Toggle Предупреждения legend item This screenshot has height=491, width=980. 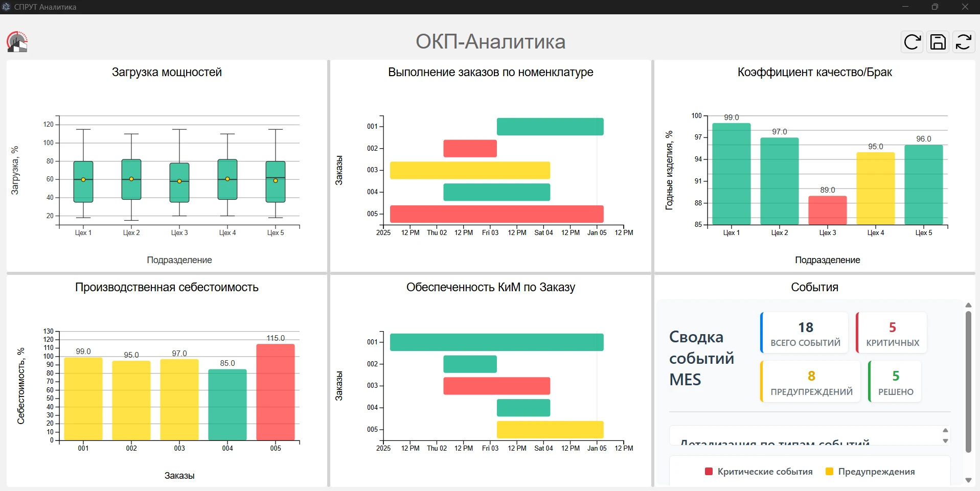(x=870, y=472)
